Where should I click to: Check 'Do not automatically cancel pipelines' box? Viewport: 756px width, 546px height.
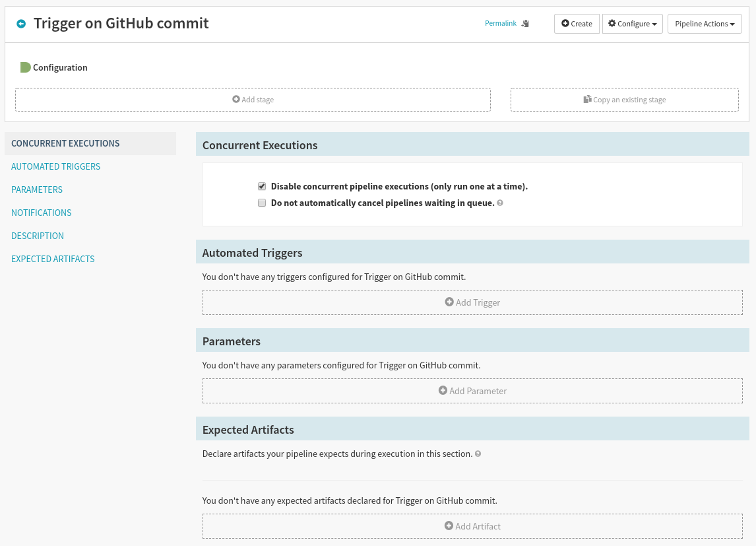[x=262, y=203]
